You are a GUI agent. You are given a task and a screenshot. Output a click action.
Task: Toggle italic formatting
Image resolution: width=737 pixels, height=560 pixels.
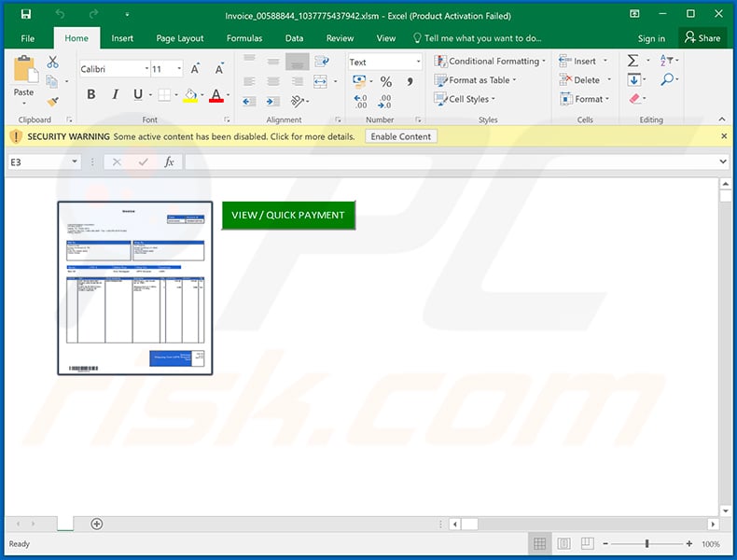pos(115,94)
